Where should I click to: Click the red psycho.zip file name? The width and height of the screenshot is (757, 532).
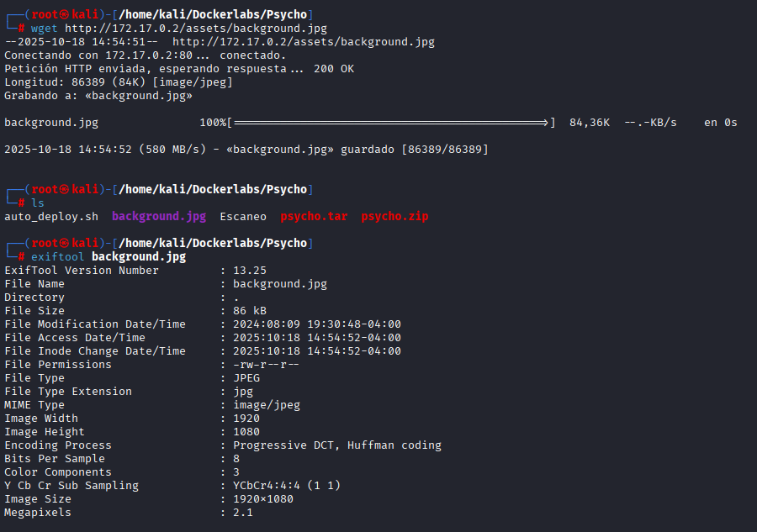pos(394,216)
